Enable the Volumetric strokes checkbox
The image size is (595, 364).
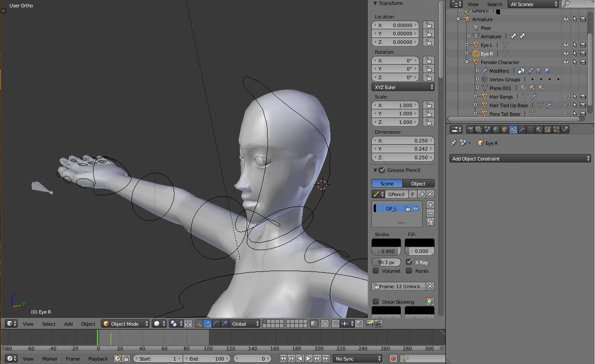click(x=376, y=271)
